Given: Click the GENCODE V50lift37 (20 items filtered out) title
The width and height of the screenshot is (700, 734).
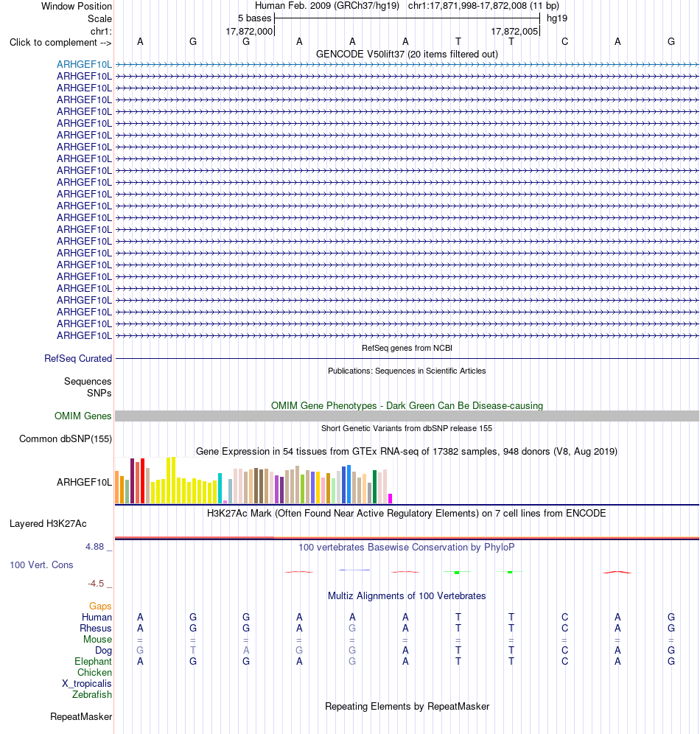Looking at the screenshot, I should pyautogui.click(x=407, y=55).
